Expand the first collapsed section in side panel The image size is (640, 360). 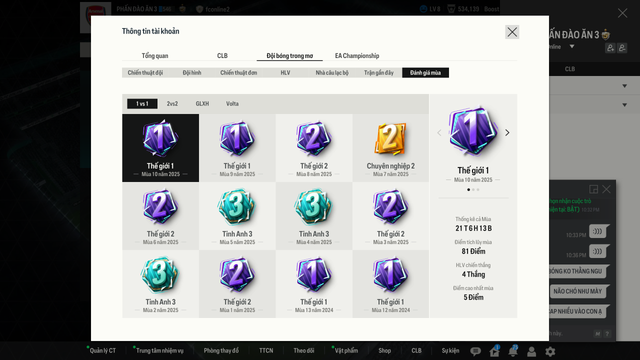coord(624,86)
